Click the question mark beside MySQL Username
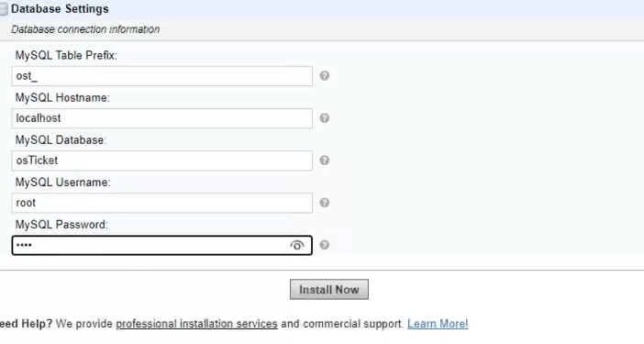The width and height of the screenshot is (644, 344). (325, 203)
